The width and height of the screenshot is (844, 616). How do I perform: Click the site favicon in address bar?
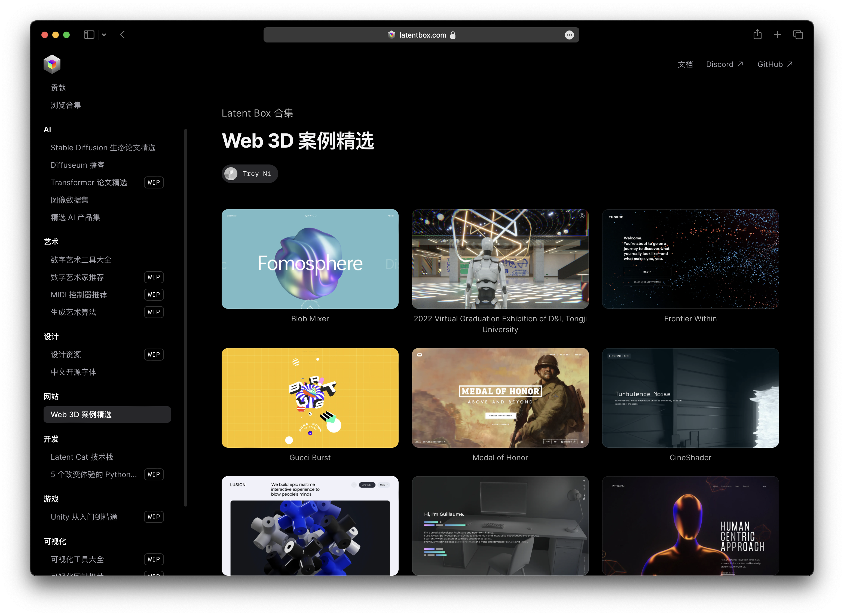391,35
